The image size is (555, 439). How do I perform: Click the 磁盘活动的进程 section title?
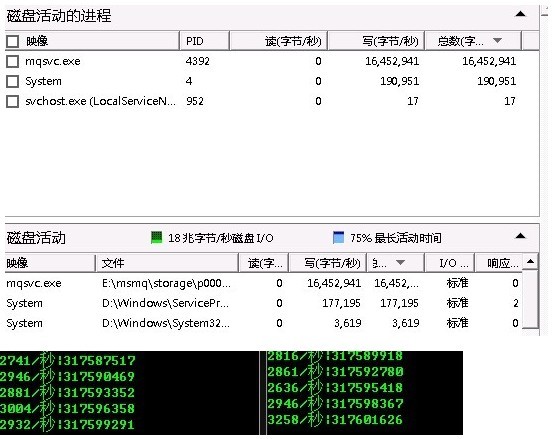(59, 16)
